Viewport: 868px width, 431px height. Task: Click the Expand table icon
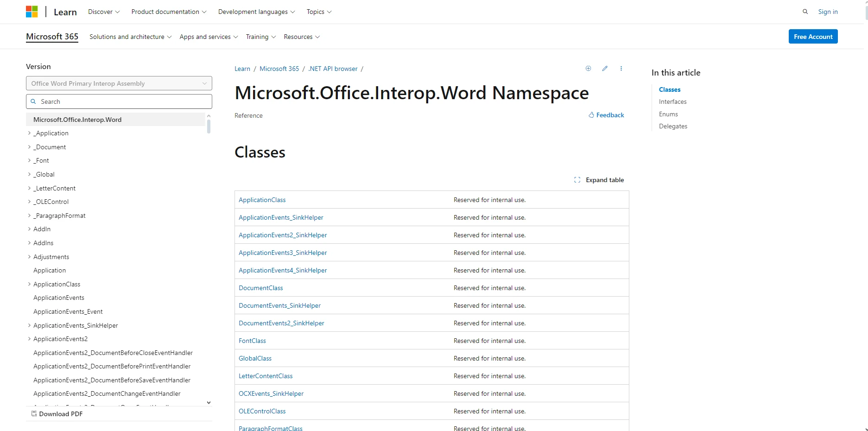pos(577,180)
